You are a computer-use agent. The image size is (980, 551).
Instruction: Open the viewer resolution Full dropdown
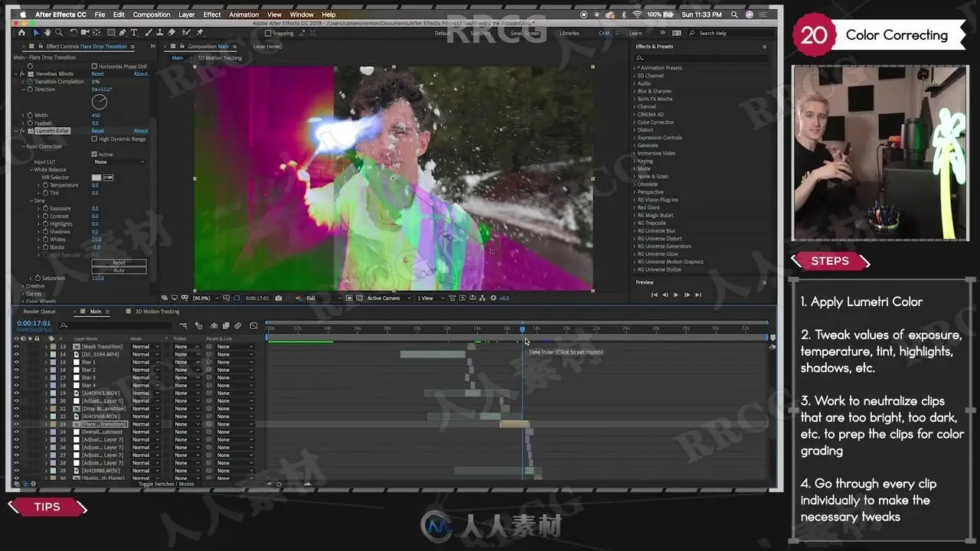(x=322, y=298)
